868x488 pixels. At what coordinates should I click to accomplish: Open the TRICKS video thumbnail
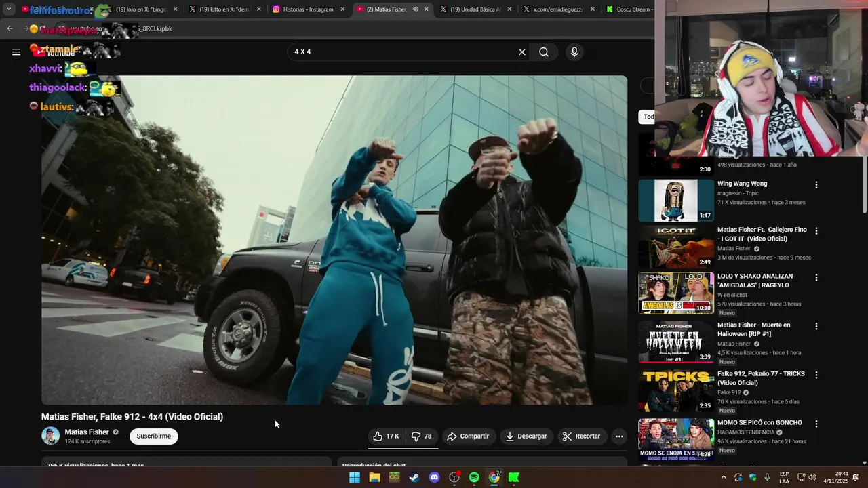[x=676, y=391]
